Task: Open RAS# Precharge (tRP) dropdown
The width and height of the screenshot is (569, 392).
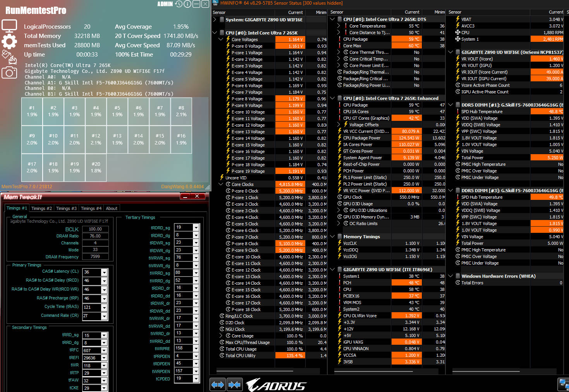Action: point(104,299)
